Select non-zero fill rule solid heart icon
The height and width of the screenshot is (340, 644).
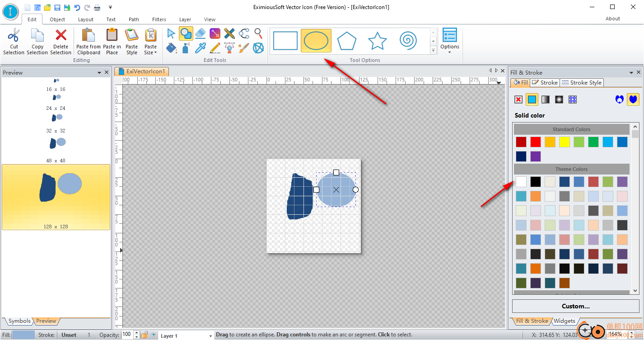[x=633, y=99]
